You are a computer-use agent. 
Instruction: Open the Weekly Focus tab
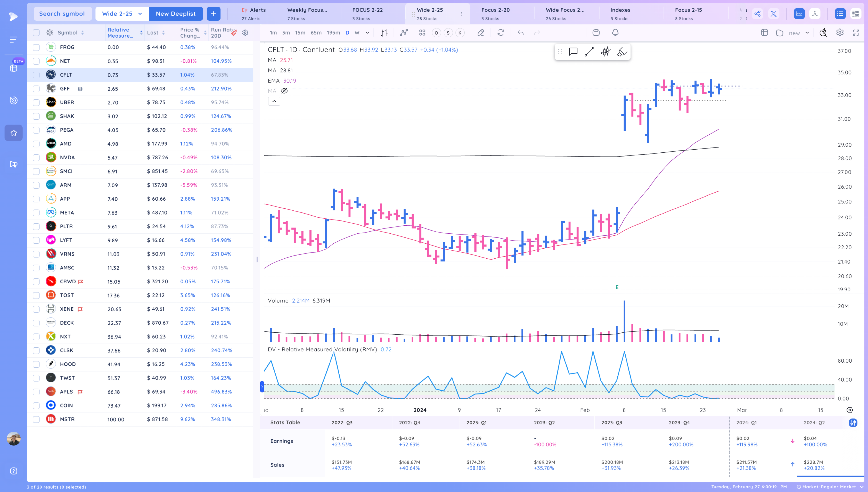coord(307,14)
